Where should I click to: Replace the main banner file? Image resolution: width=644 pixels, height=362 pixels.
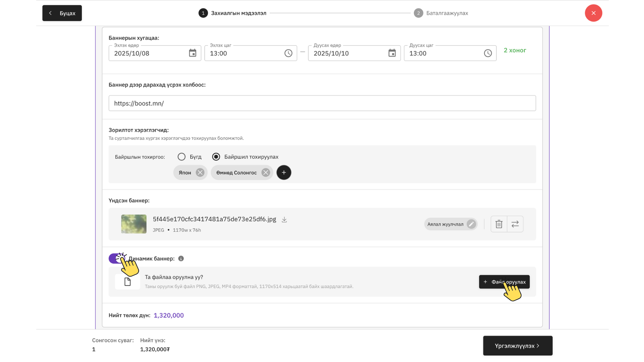pos(515,224)
